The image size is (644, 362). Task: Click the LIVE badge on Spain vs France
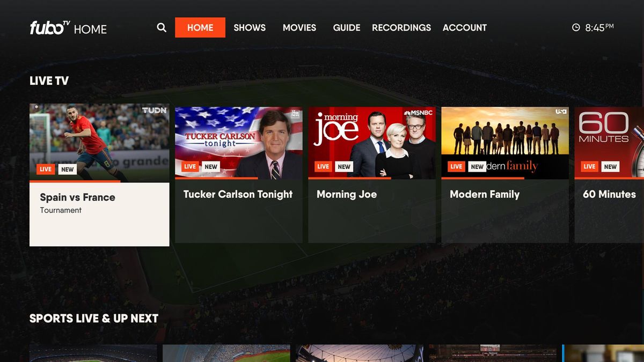coord(46,169)
